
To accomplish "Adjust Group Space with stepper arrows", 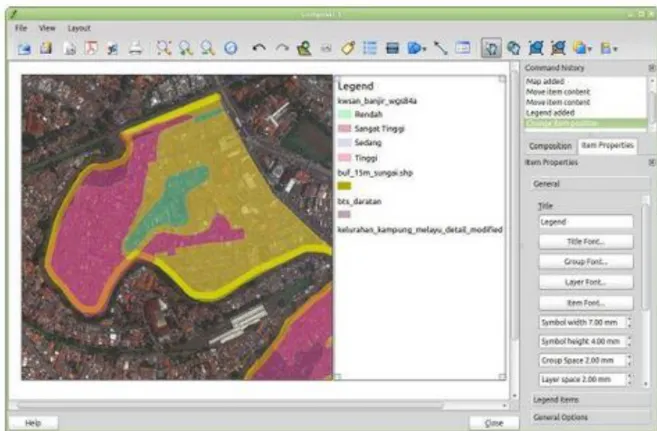I will click(x=629, y=360).
